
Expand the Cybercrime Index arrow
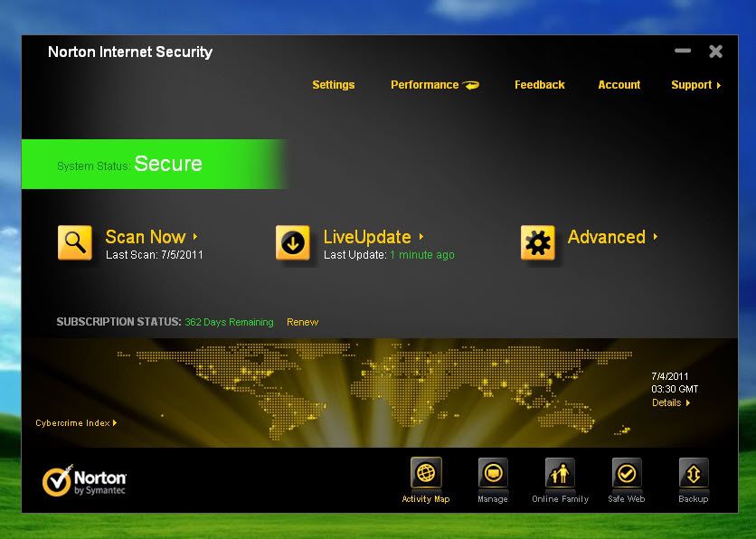115,423
